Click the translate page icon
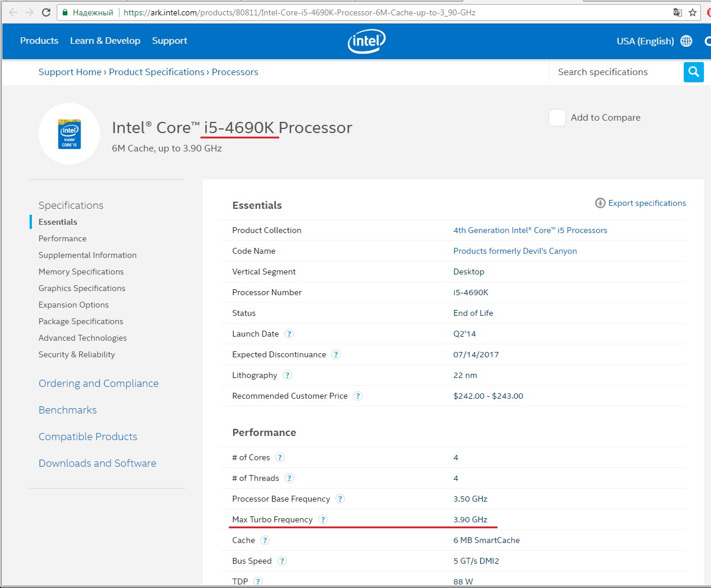Image resolution: width=711 pixels, height=588 pixels. click(678, 12)
